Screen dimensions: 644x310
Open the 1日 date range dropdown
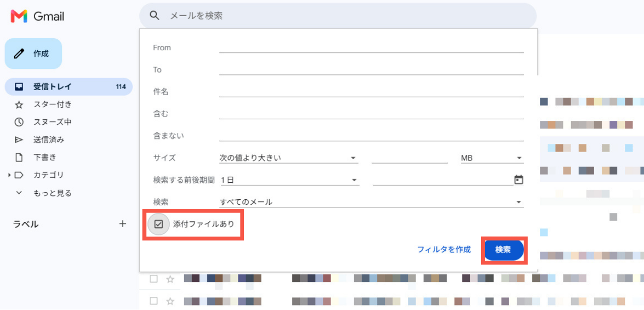tap(289, 180)
